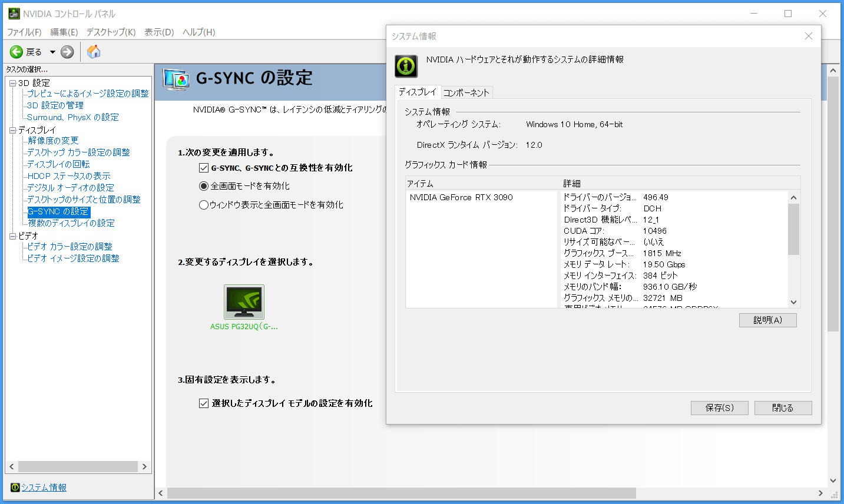
Task: Switch to the コンポーネント tab
Action: pyautogui.click(x=466, y=92)
